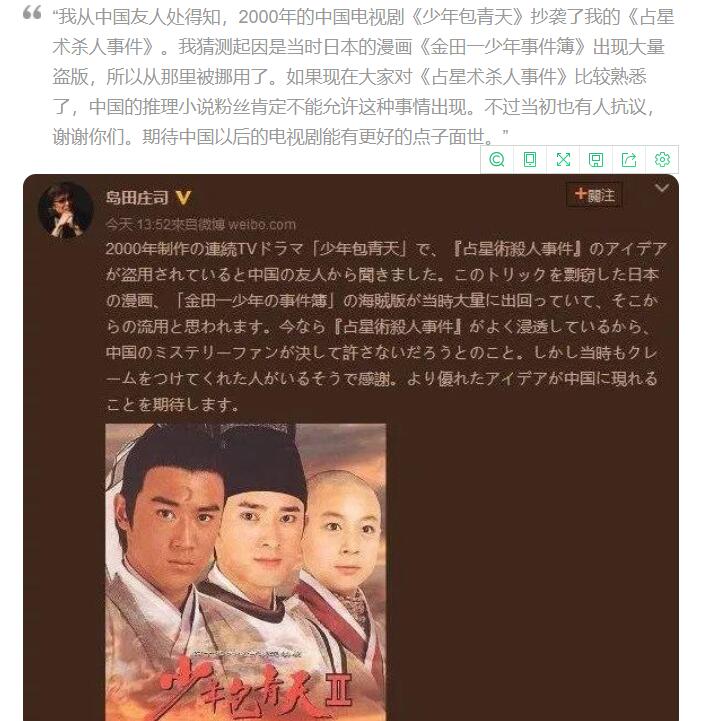This screenshot has width=703, height=721.
Task: Click the large quotation mark icon
Action: click(32, 12)
